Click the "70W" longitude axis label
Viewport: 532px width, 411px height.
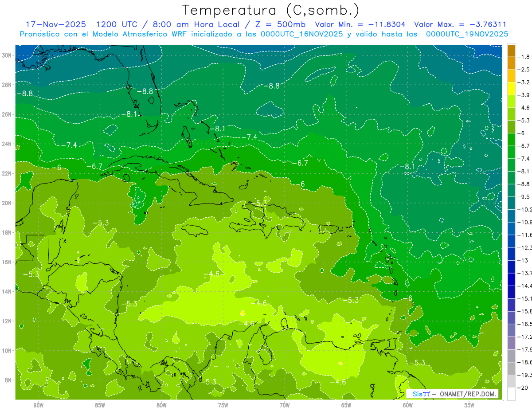(x=285, y=405)
